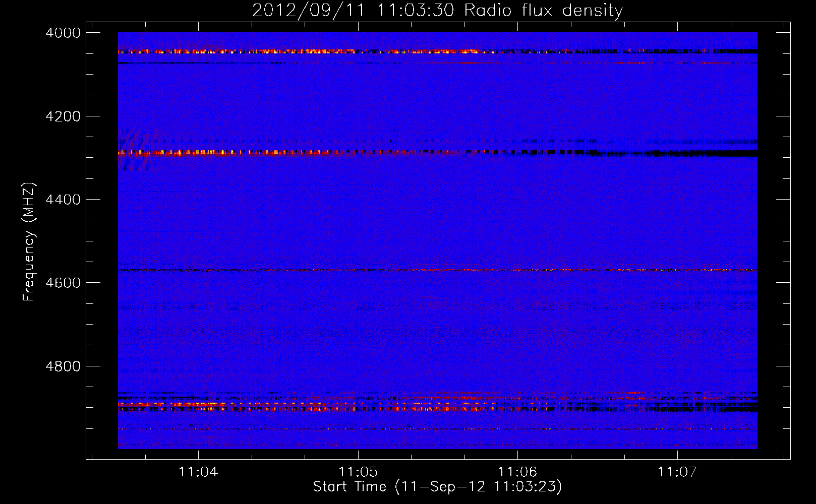Viewport: 816px width, 504px height.
Task: Click the 11:06 time tick label
Action: tap(518, 472)
